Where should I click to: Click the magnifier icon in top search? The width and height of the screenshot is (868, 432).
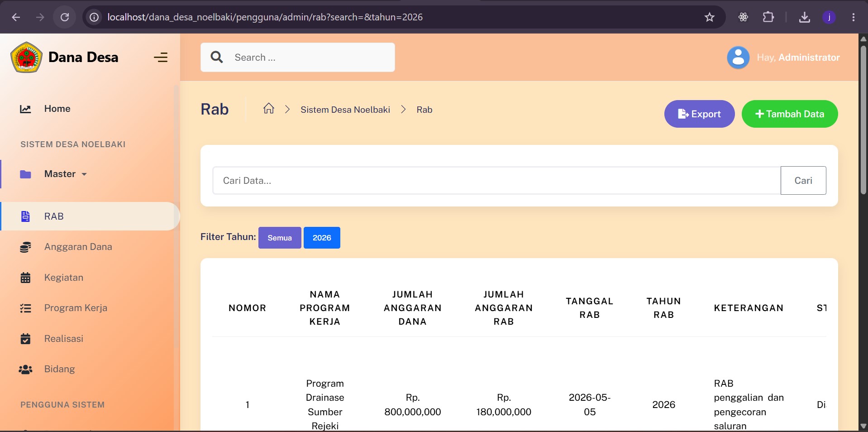click(x=217, y=57)
